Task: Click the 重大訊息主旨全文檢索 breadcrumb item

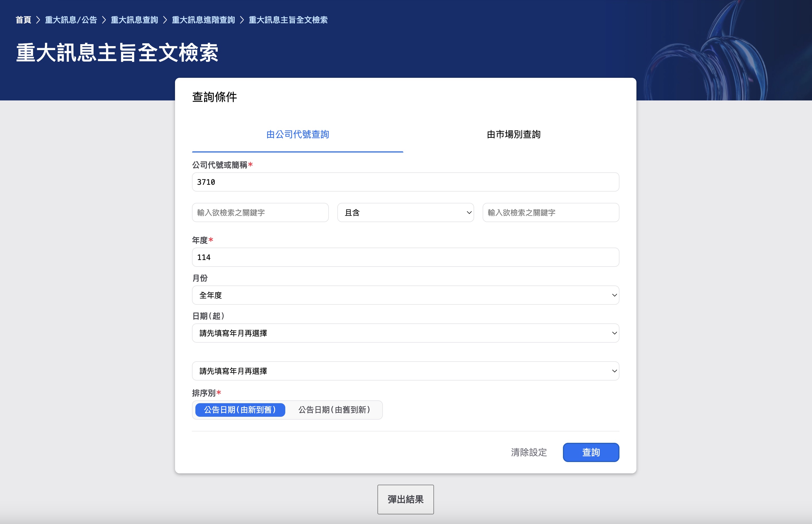Action: click(288, 20)
